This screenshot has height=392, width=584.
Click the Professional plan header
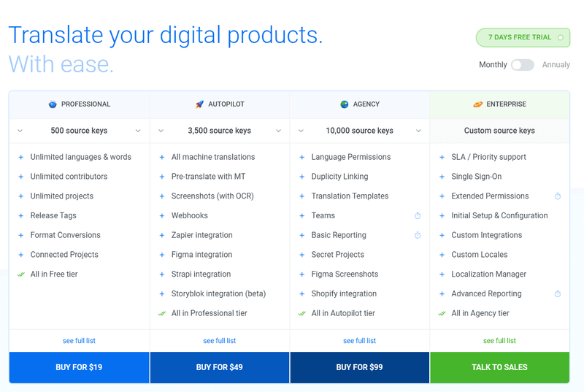[80, 104]
